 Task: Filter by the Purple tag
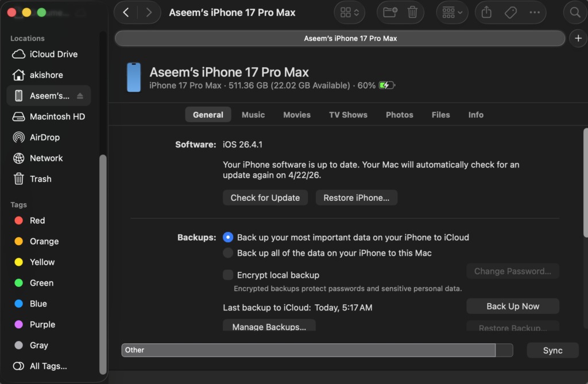49,325
